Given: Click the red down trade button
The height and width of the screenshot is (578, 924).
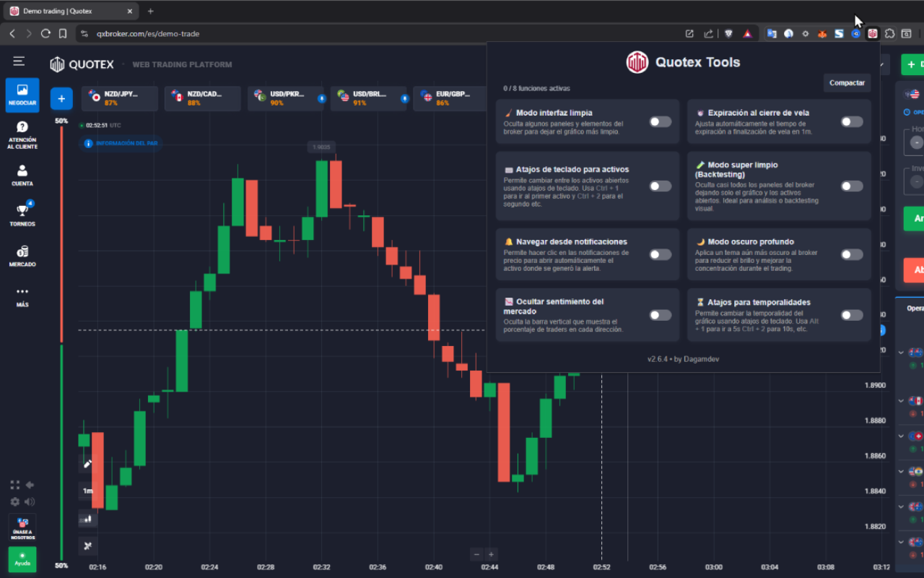Looking at the screenshot, I should [x=914, y=270].
